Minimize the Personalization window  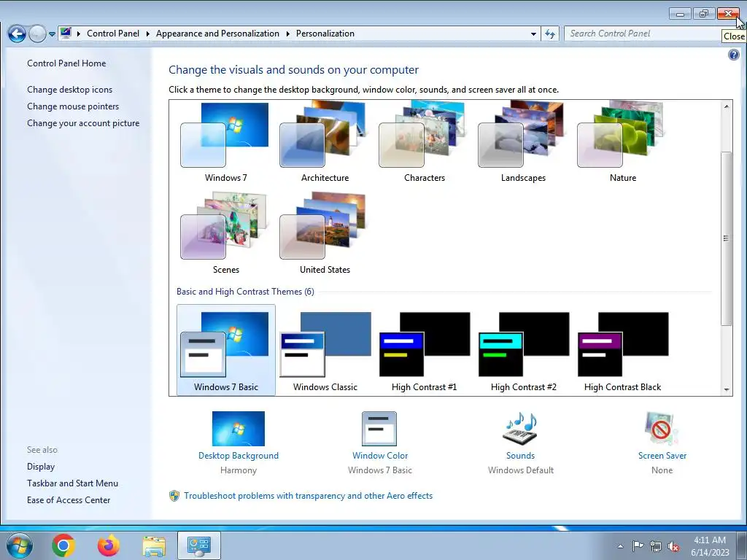680,14
